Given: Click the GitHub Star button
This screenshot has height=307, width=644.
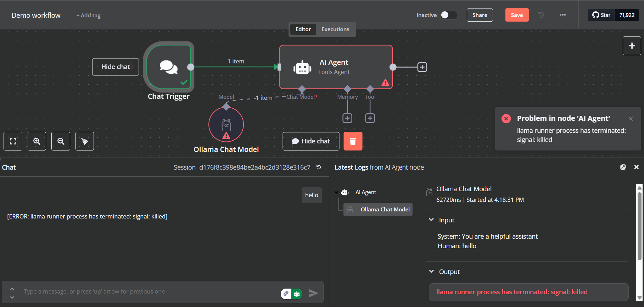Looking at the screenshot, I should pyautogui.click(x=601, y=15).
